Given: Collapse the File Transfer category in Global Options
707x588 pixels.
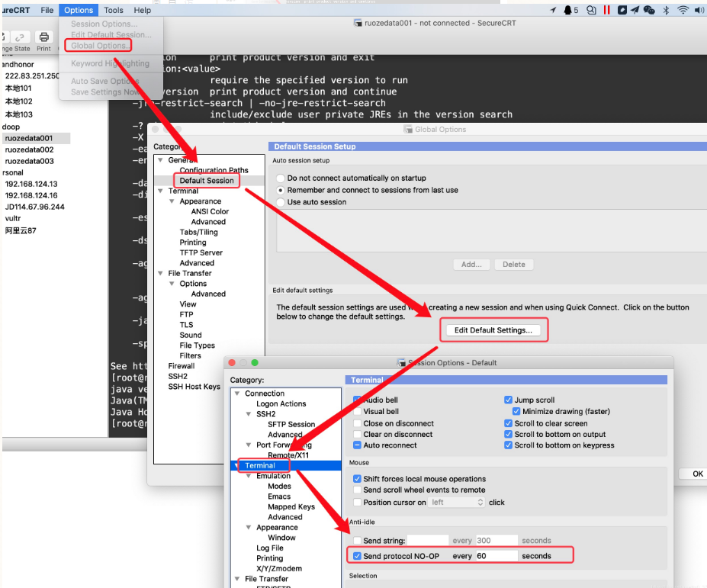Looking at the screenshot, I should (160, 273).
